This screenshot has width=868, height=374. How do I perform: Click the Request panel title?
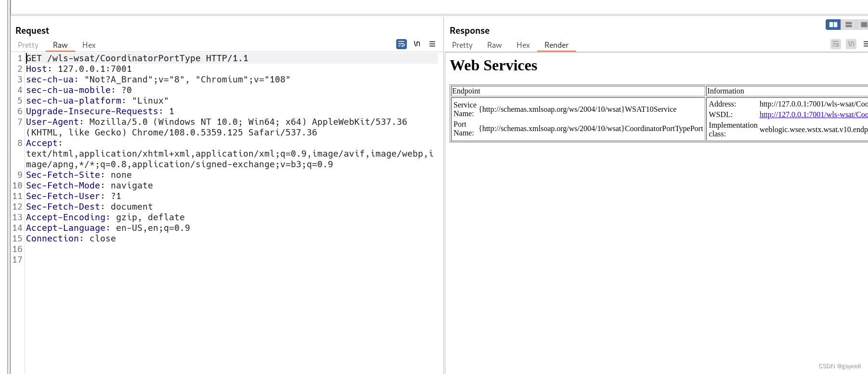click(32, 30)
